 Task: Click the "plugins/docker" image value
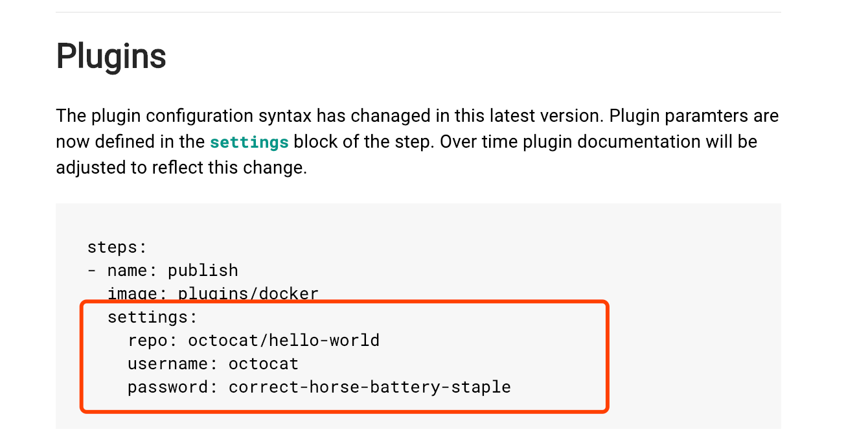(248, 293)
